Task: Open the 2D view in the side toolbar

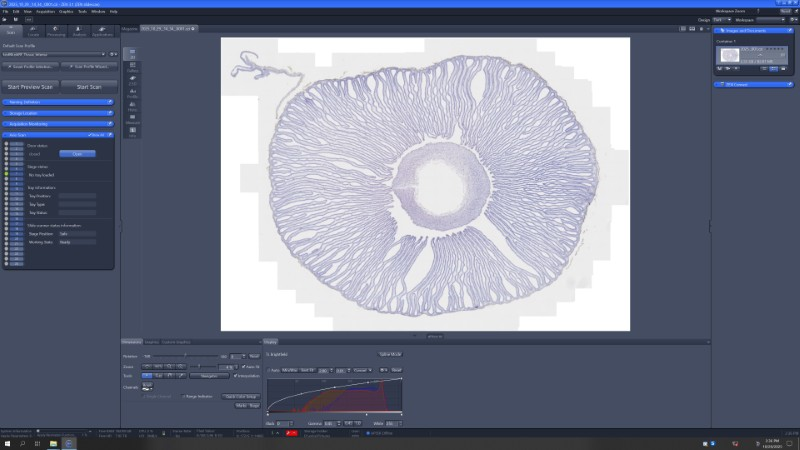Action: click(132, 53)
